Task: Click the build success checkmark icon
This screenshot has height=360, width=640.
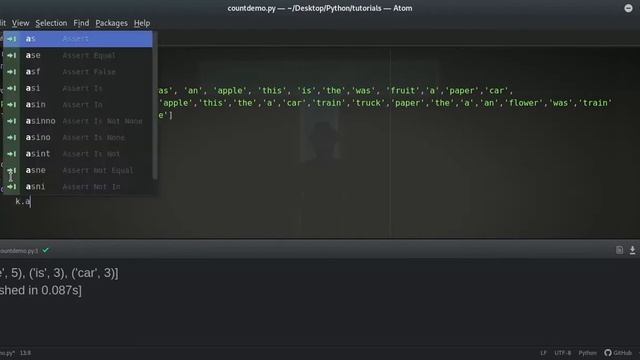Action: (x=45, y=250)
